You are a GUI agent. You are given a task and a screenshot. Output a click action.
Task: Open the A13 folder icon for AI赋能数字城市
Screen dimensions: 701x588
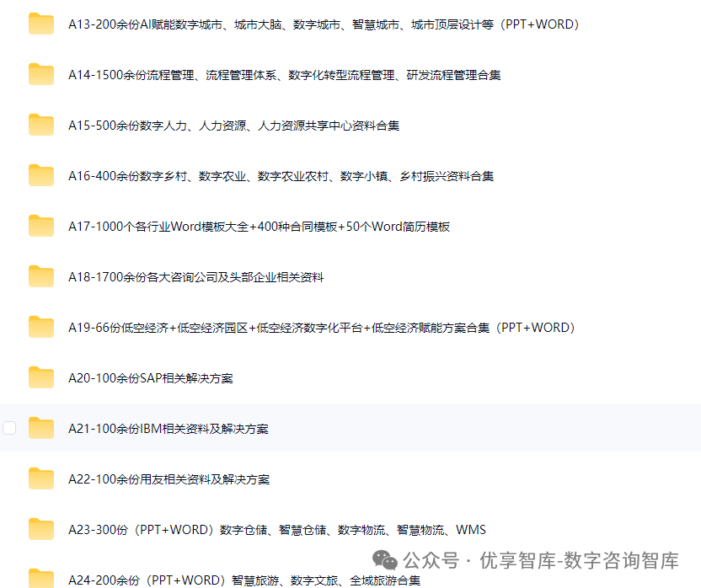(41, 24)
